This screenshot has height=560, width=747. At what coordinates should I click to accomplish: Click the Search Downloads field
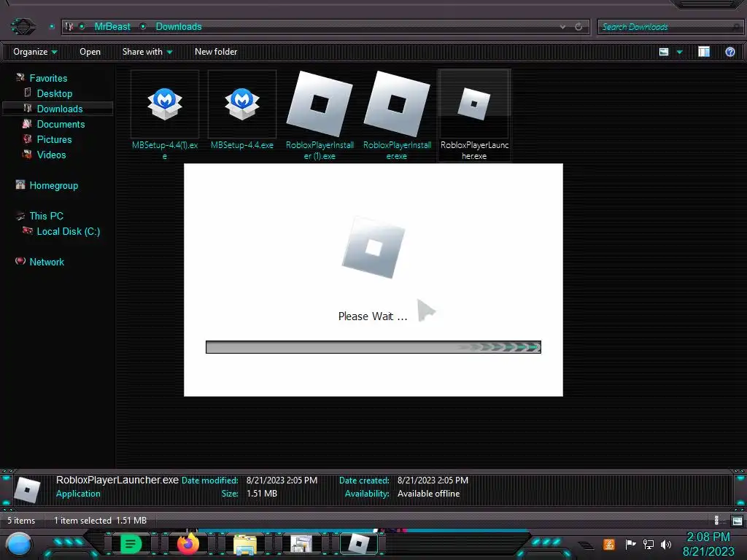point(670,27)
